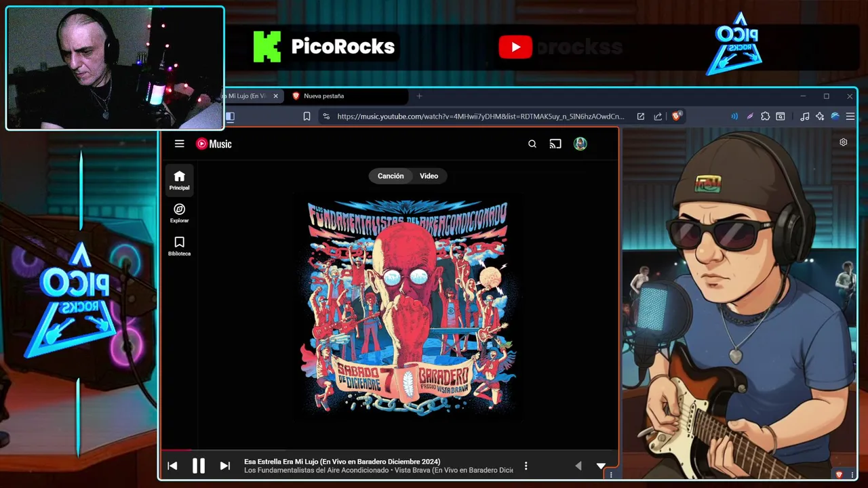Open settings gear in the right panel
Image resolution: width=868 pixels, height=488 pixels.
pyautogui.click(x=844, y=142)
